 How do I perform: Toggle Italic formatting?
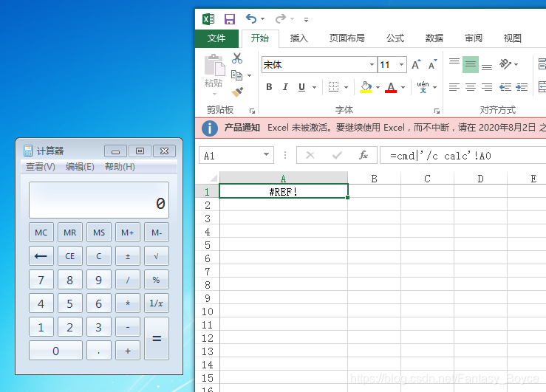coord(285,87)
